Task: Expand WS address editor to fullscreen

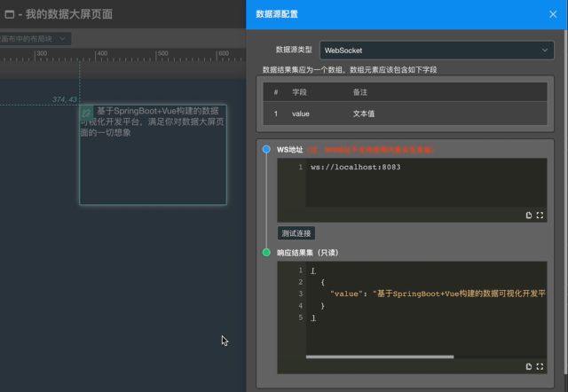Action: 540,216
